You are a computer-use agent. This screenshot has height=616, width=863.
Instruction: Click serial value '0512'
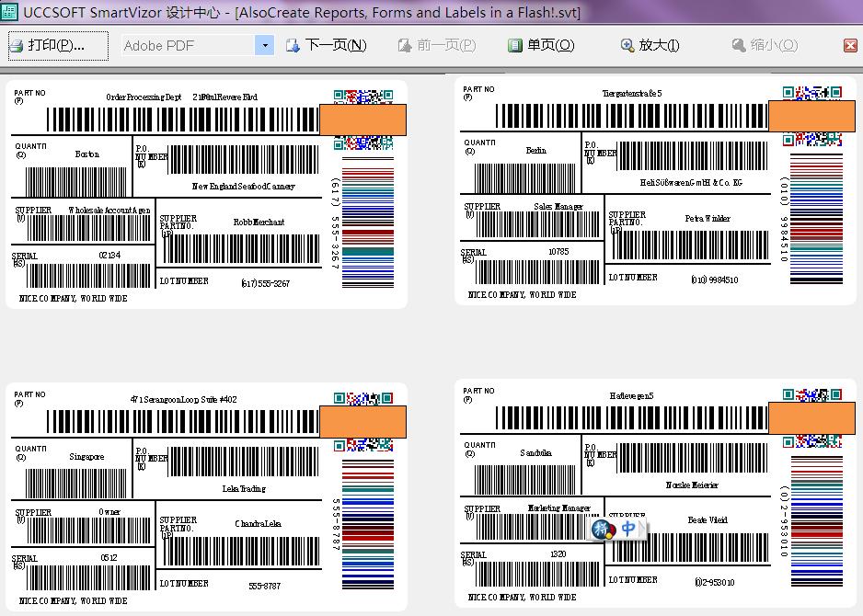tap(109, 558)
